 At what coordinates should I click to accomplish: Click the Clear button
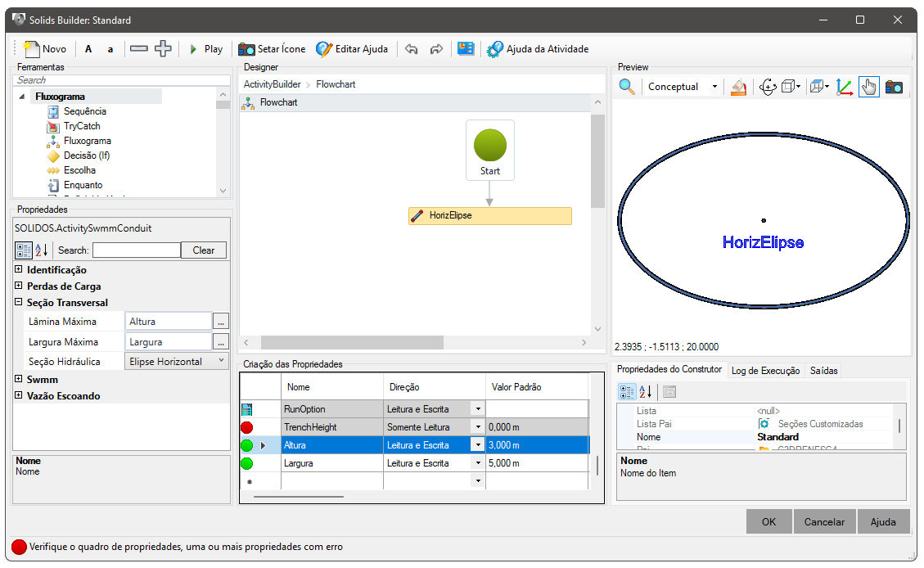203,250
